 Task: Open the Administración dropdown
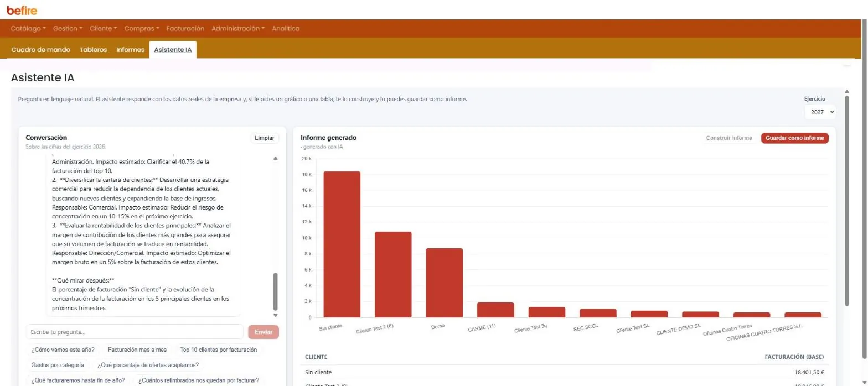coord(238,28)
